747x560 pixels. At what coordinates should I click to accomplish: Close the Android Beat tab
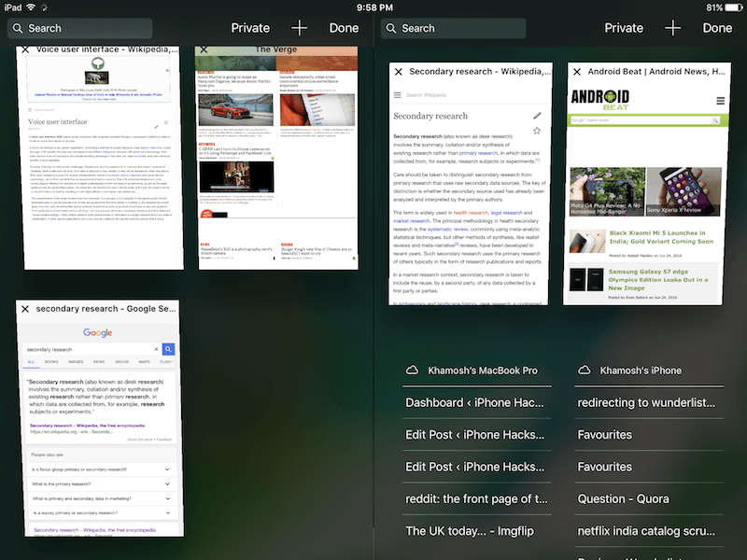point(577,72)
